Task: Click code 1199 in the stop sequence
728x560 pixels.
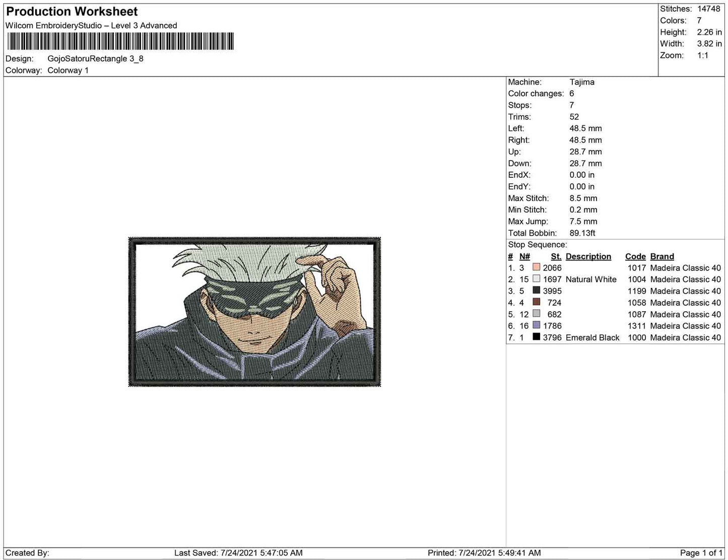Action: click(x=637, y=291)
